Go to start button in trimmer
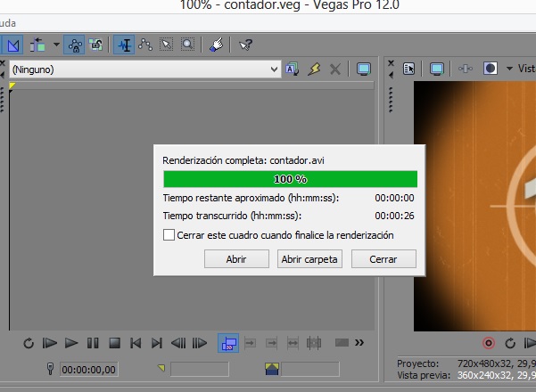536x392 pixels. [x=136, y=343]
